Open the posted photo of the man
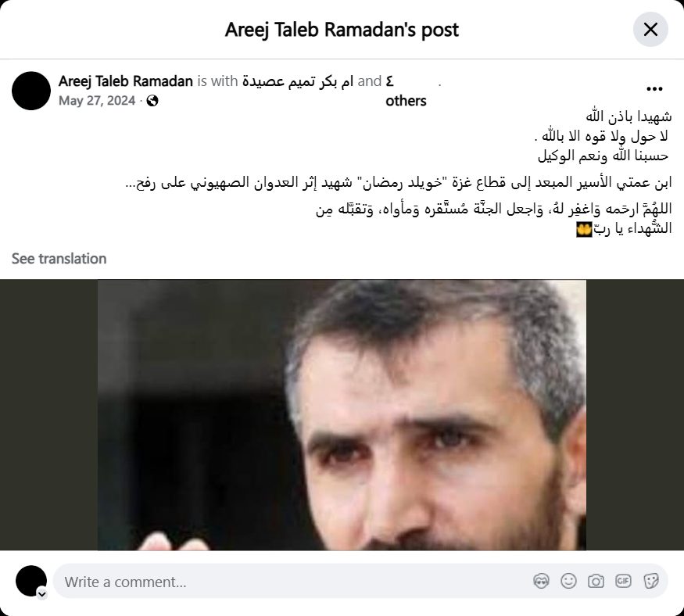 tap(342, 415)
